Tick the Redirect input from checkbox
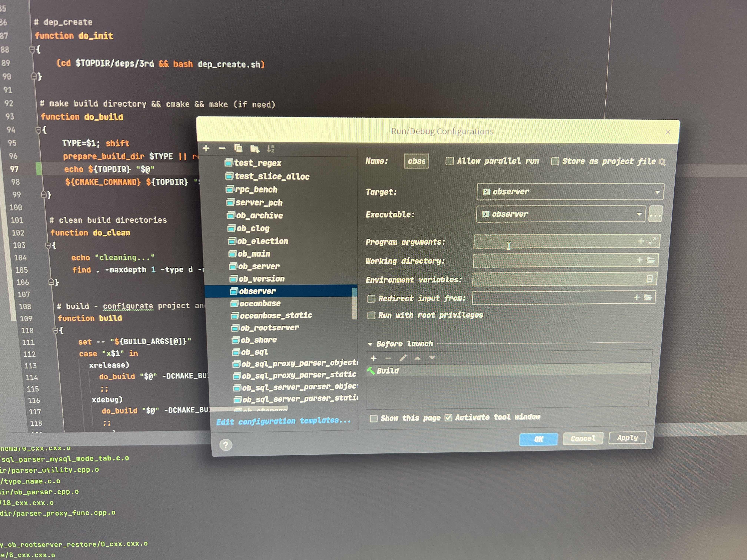Viewport: 747px width, 560px height. [x=371, y=298]
